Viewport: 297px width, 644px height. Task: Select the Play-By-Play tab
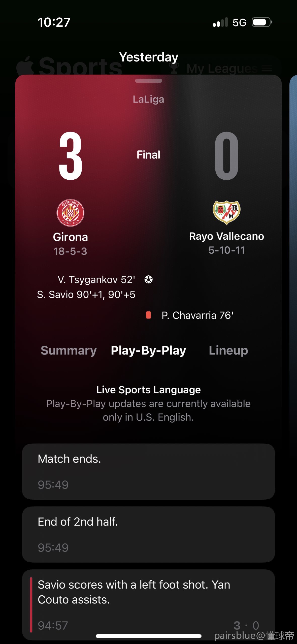[x=148, y=350]
